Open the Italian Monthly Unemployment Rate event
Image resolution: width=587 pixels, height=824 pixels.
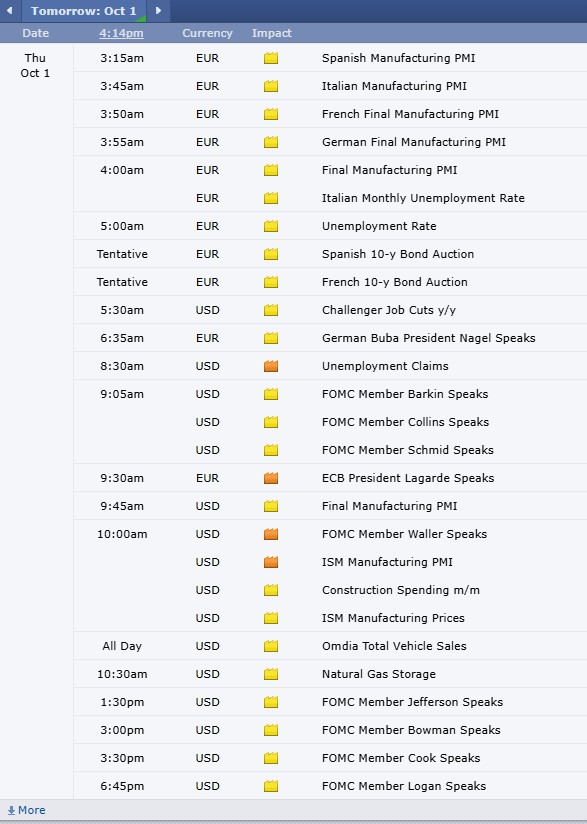[423, 198]
